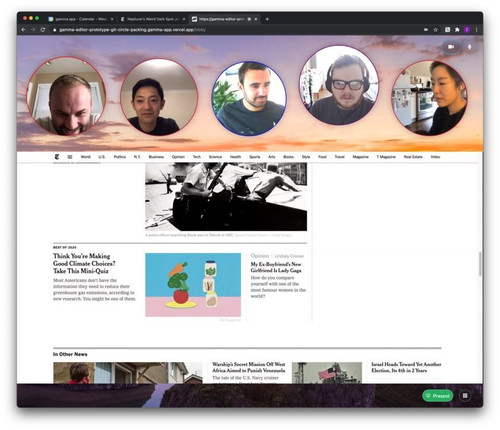Screen dimensions: 500x430
Task: Open the puzzle-piece extensions icon
Action: coord(457,30)
